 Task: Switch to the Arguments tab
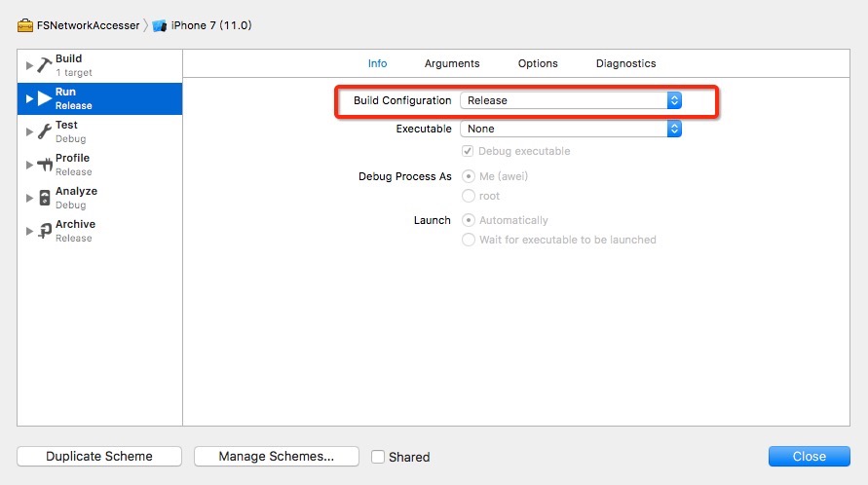[x=452, y=63]
